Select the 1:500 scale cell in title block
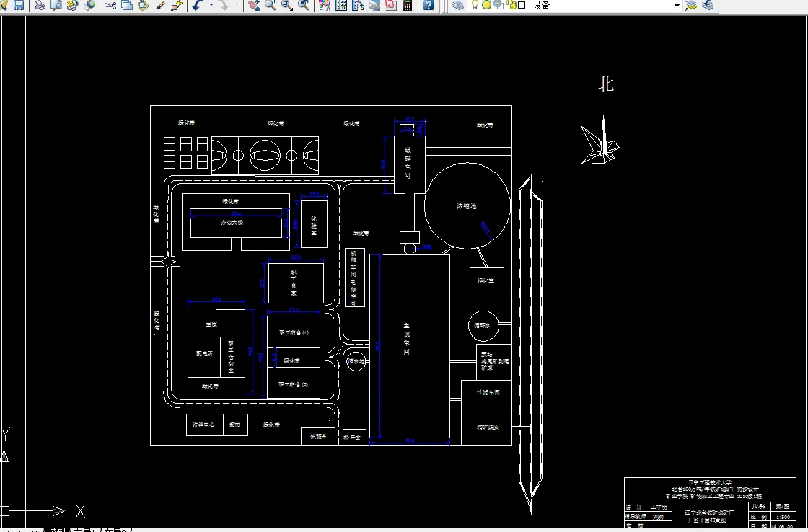The width and height of the screenshot is (808, 532). [783, 517]
